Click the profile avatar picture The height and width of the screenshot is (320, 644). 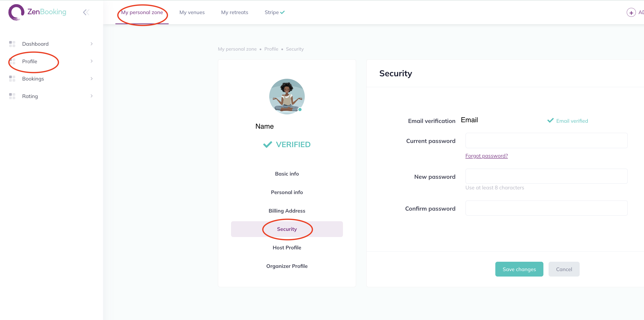pos(287,96)
